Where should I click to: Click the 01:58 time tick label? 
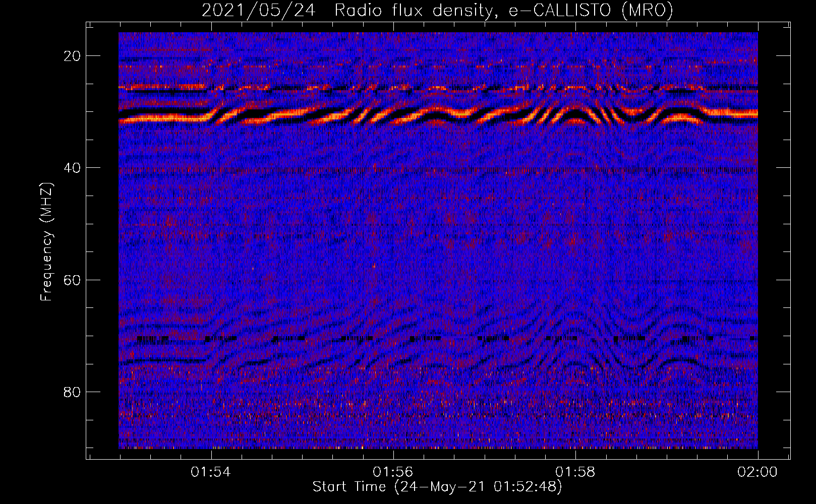coord(575,472)
